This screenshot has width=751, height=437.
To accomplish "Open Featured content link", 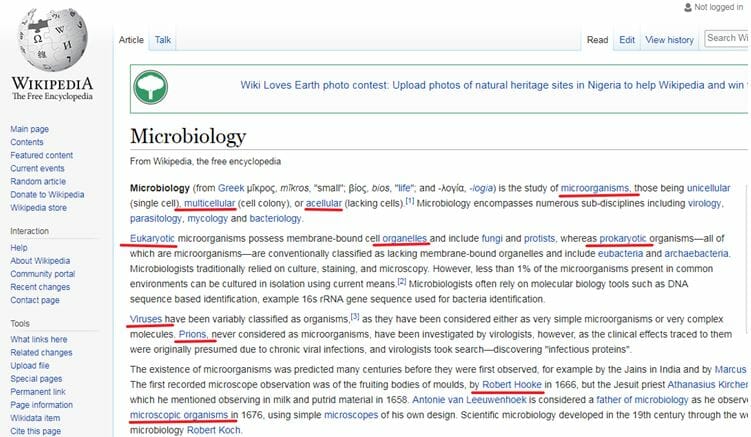I will click(x=42, y=155).
